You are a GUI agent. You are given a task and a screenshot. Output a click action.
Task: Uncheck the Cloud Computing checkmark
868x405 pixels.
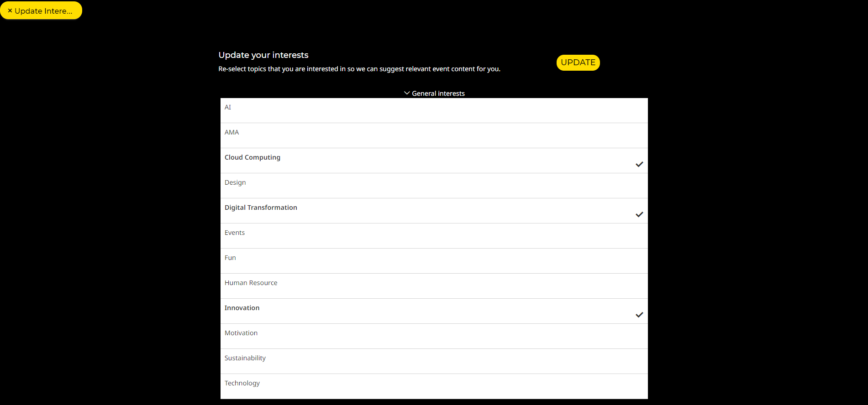(639, 164)
